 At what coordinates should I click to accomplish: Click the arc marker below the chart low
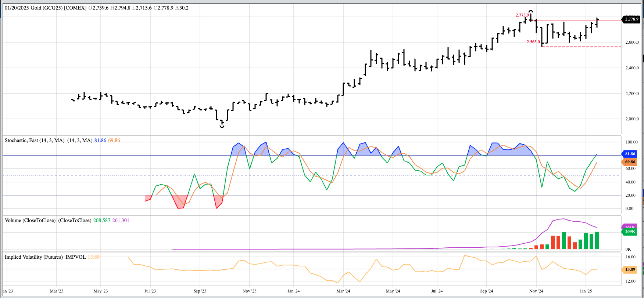tap(222, 127)
